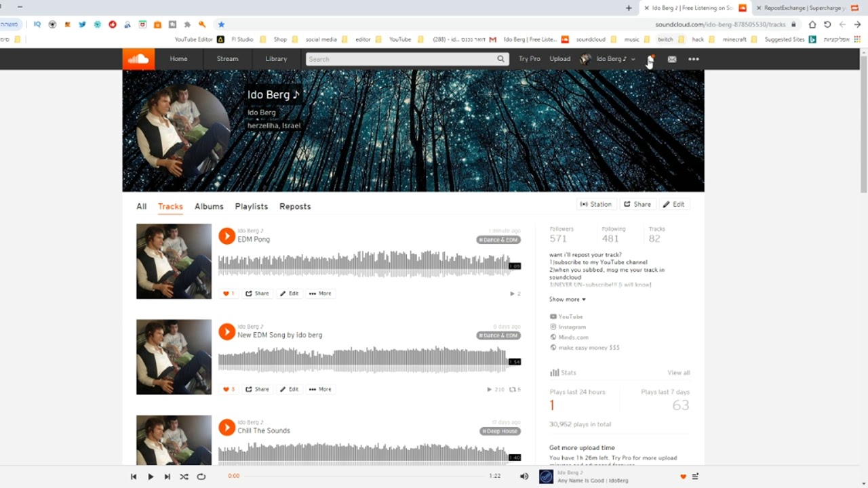Expand the Show more bio section
This screenshot has height=488, width=868.
(x=567, y=299)
